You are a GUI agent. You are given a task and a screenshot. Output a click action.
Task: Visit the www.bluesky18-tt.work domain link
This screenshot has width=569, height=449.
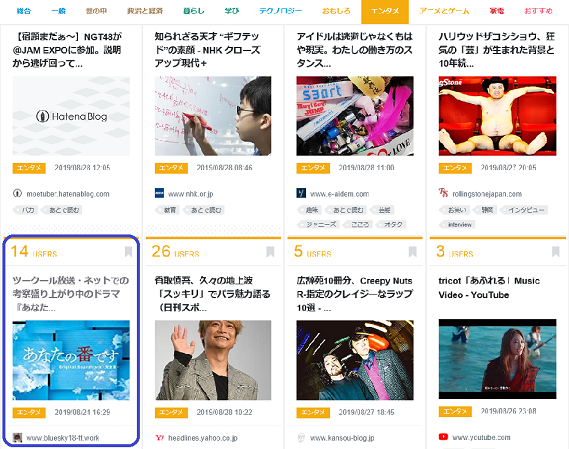click(x=63, y=438)
